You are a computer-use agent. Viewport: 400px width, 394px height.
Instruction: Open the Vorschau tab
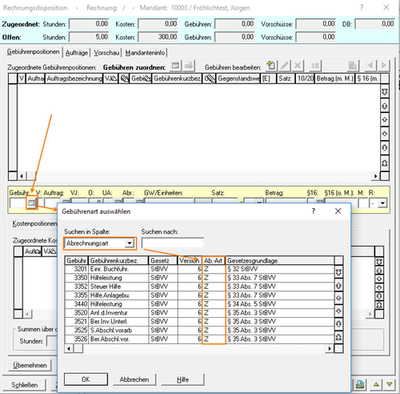tap(107, 53)
